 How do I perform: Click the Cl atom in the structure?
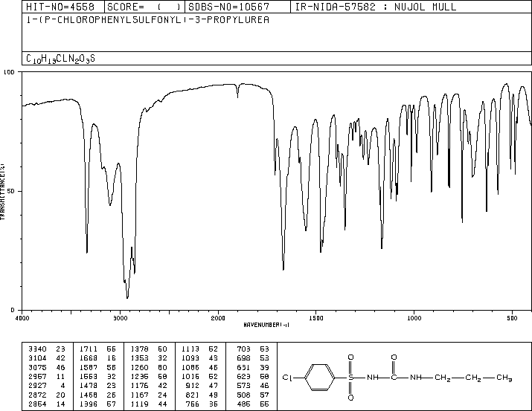pos(287,378)
